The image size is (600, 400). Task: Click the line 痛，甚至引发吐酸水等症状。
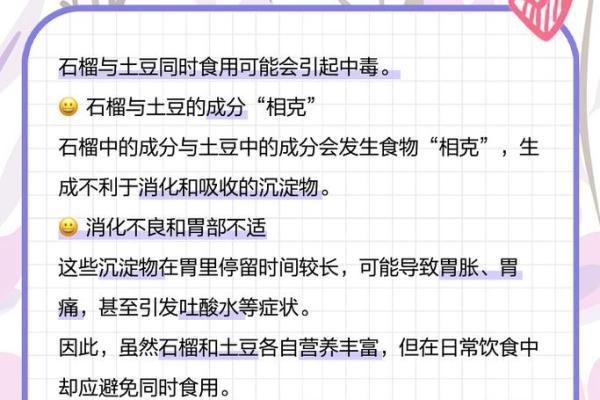(185, 308)
